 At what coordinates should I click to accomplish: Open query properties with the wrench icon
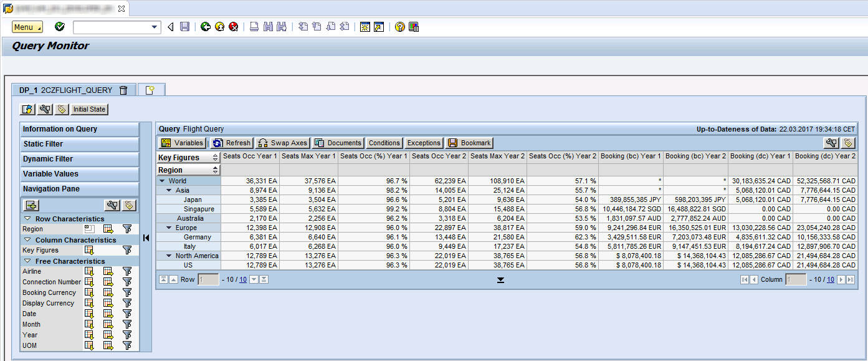[x=44, y=109]
